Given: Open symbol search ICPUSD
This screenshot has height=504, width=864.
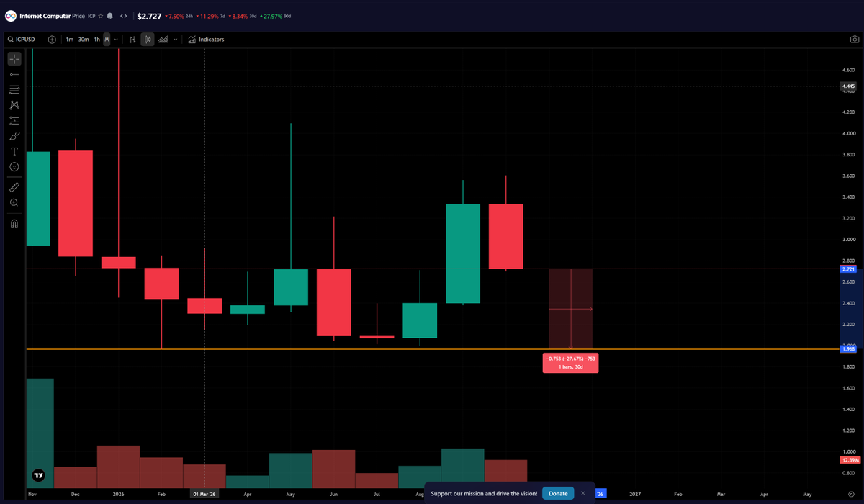Looking at the screenshot, I should coord(22,40).
